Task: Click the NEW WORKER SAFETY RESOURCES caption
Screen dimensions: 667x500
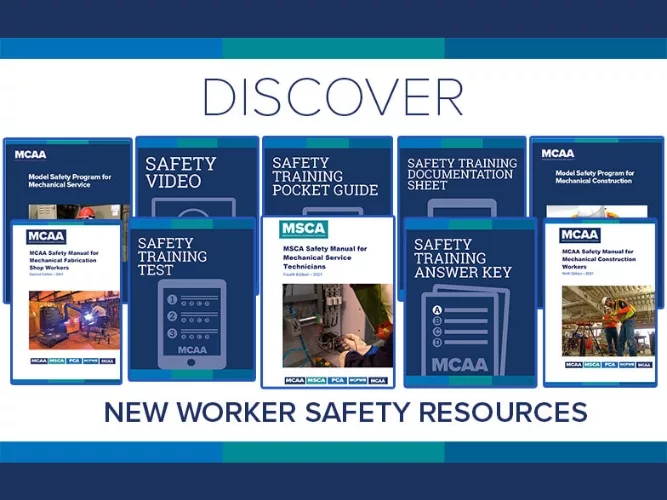Action: coord(345,412)
